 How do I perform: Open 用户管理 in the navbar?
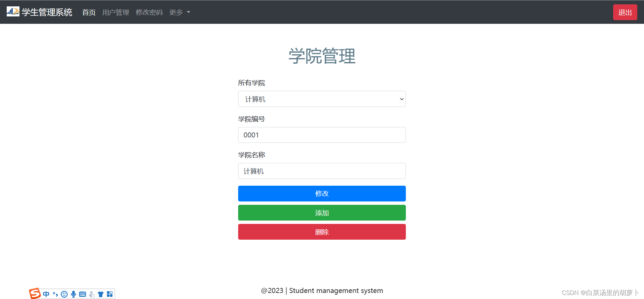coord(116,12)
